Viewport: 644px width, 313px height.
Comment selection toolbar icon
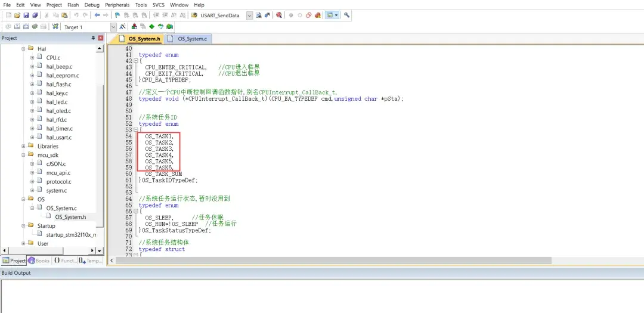(174, 15)
